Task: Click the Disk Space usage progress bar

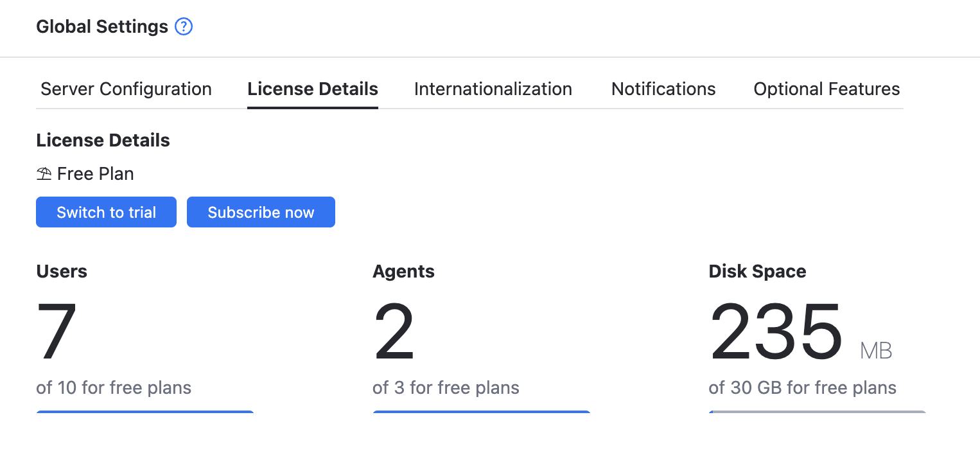Action: (x=816, y=413)
